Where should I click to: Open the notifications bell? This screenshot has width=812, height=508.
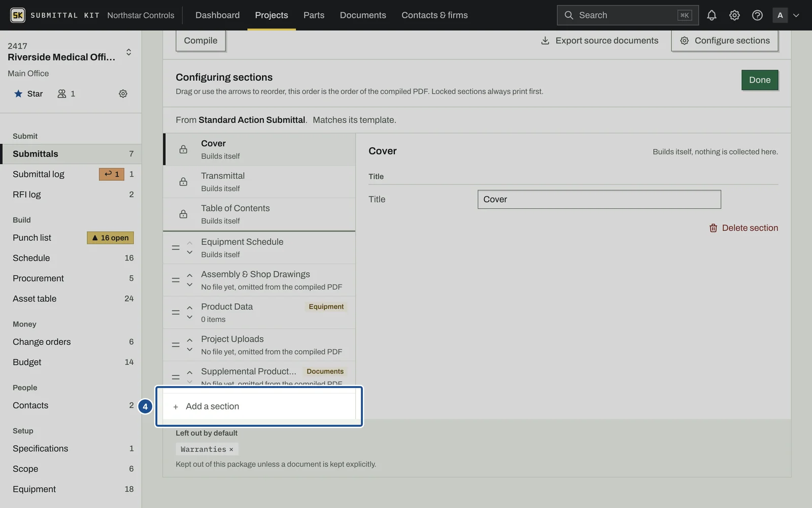(x=712, y=15)
